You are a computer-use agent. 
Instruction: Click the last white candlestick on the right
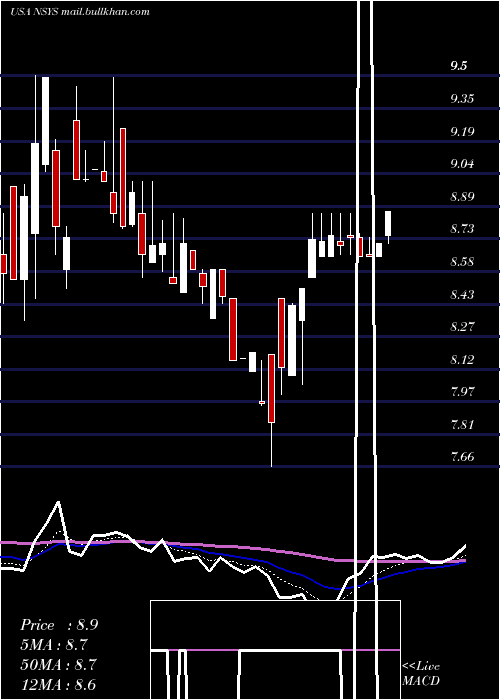click(388, 227)
